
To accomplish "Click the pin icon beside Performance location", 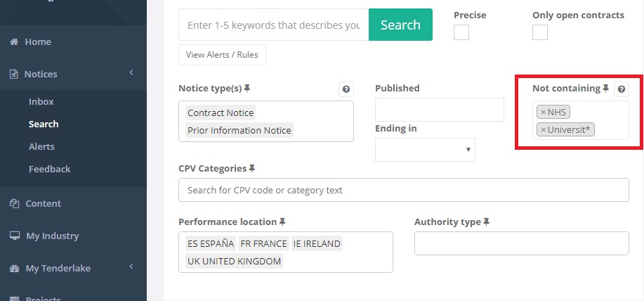I will point(282,222).
